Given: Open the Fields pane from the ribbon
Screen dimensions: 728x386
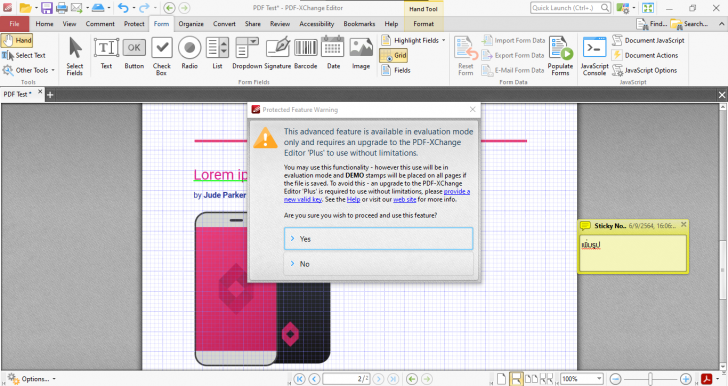Looking at the screenshot, I should point(396,70).
